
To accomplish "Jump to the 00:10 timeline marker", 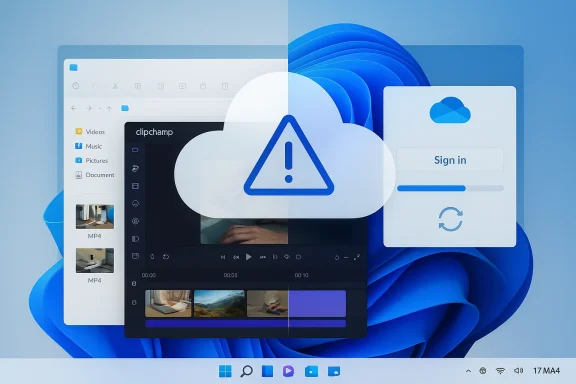I will click(301, 275).
